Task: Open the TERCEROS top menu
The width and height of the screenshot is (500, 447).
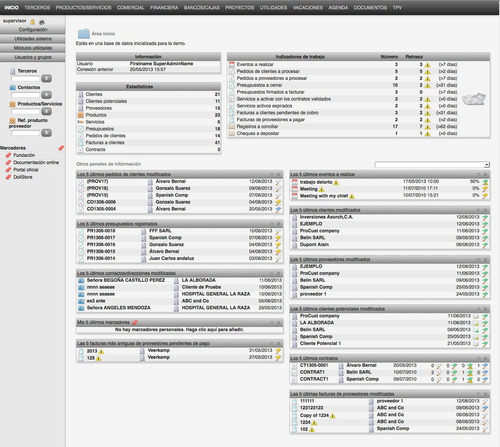Action: (37, 7)
